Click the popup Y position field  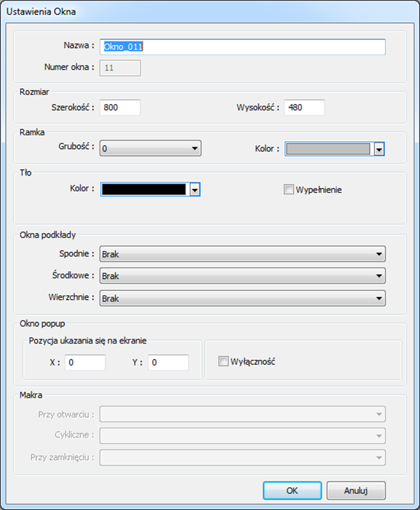[169, 362]
